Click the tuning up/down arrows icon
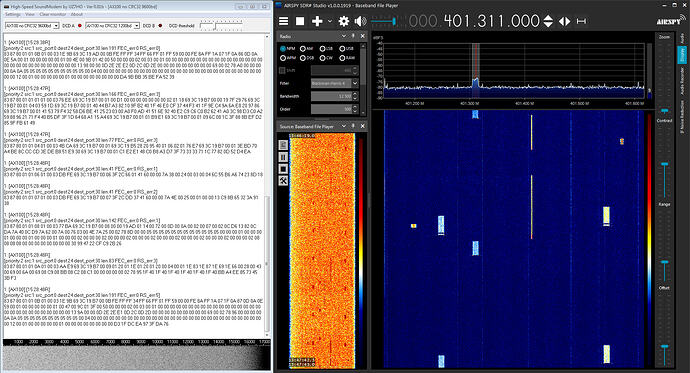The width and height of the screenshot is (690, 373). (x=548, y=21)
